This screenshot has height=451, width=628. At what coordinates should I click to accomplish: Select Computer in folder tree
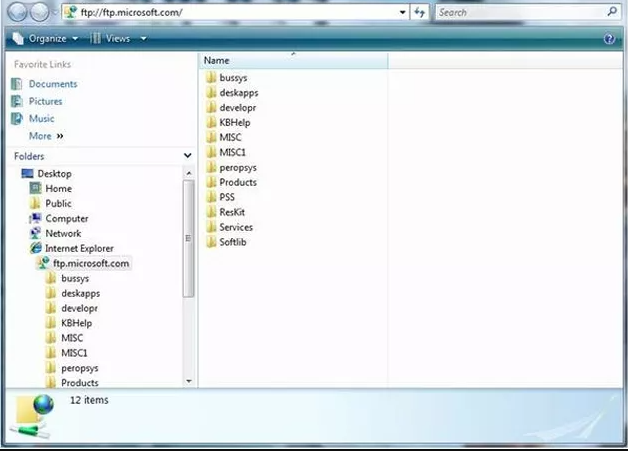coord(66,219)
